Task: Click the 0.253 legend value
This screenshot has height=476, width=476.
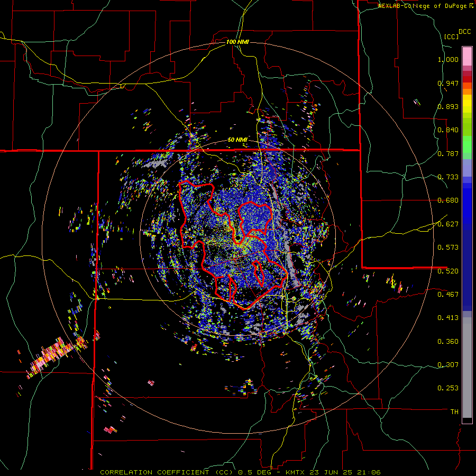Action: tap(448, 388)
